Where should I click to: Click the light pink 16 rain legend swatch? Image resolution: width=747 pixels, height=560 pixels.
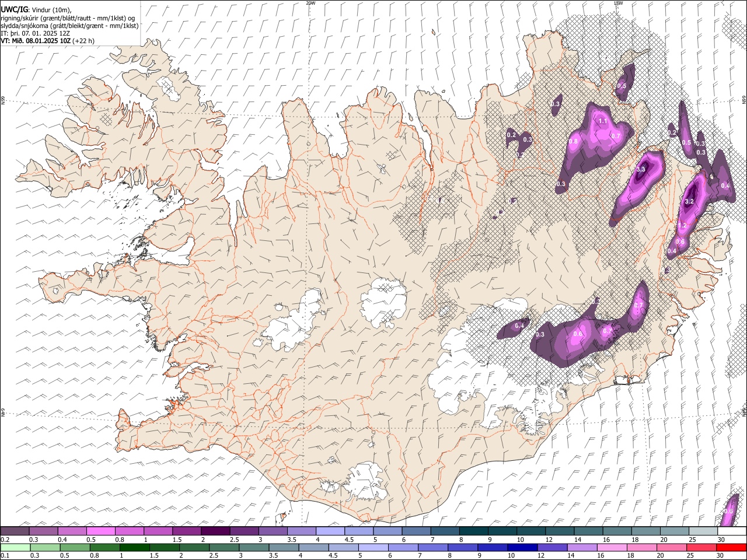click(x=611, y=547)
